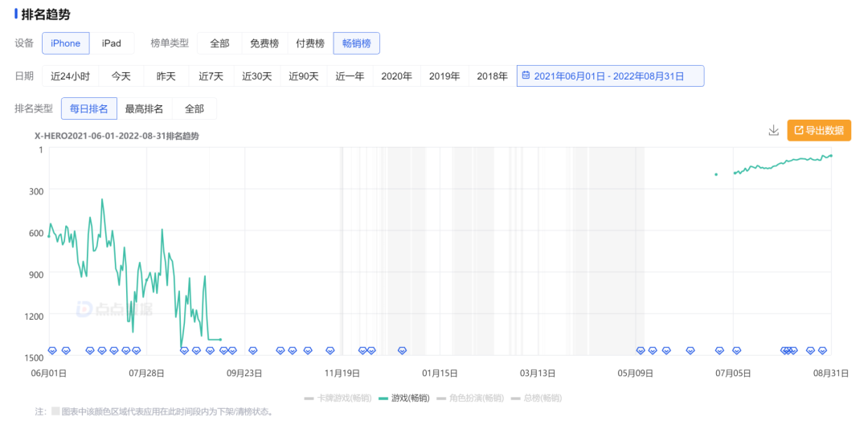This screenshot has height=425, width=868.
Task: Open the custom date range picker
Action: [610, 76]
